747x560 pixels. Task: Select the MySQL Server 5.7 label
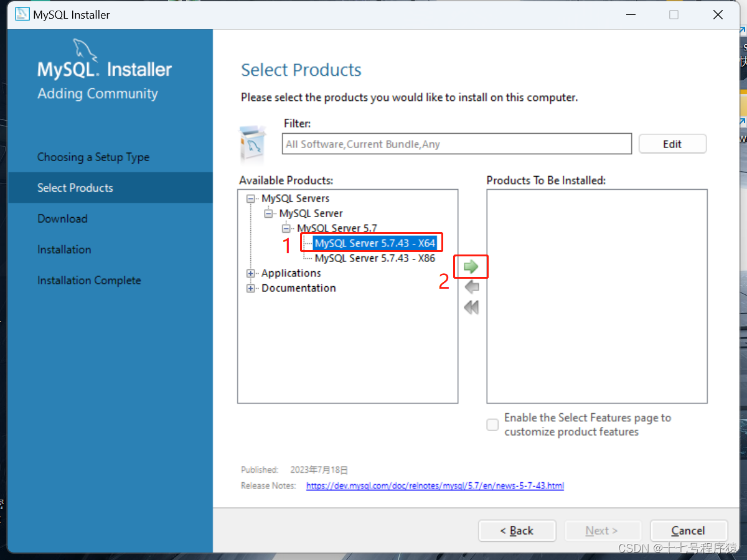pyautogui.click(x=337, y=228)
